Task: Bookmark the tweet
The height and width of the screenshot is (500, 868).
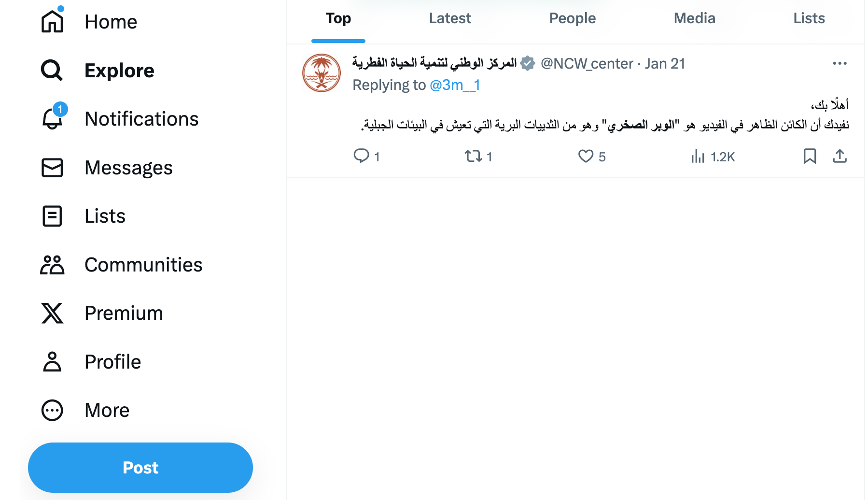Action: pos(810,156)
